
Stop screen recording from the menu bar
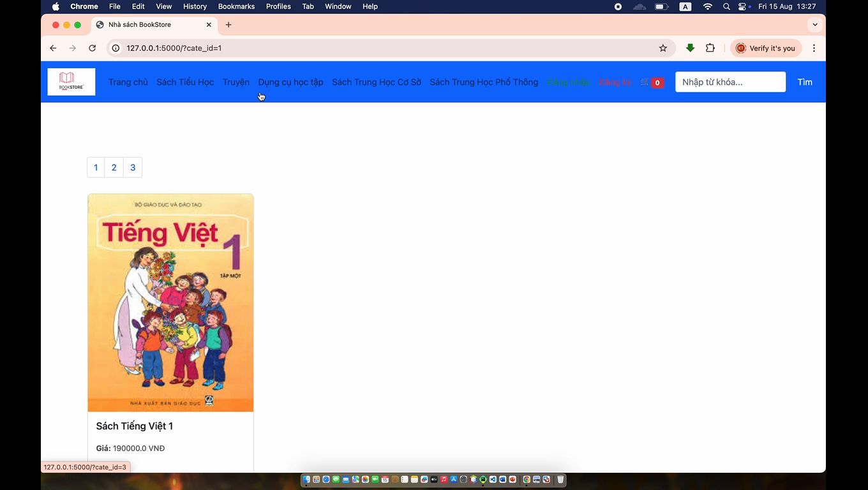(618, 6)
